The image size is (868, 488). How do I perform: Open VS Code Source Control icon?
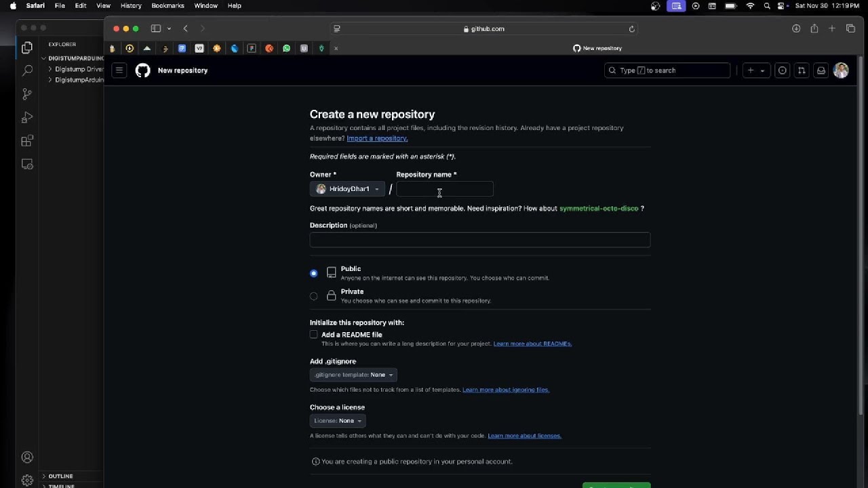[x=27, y=94]
